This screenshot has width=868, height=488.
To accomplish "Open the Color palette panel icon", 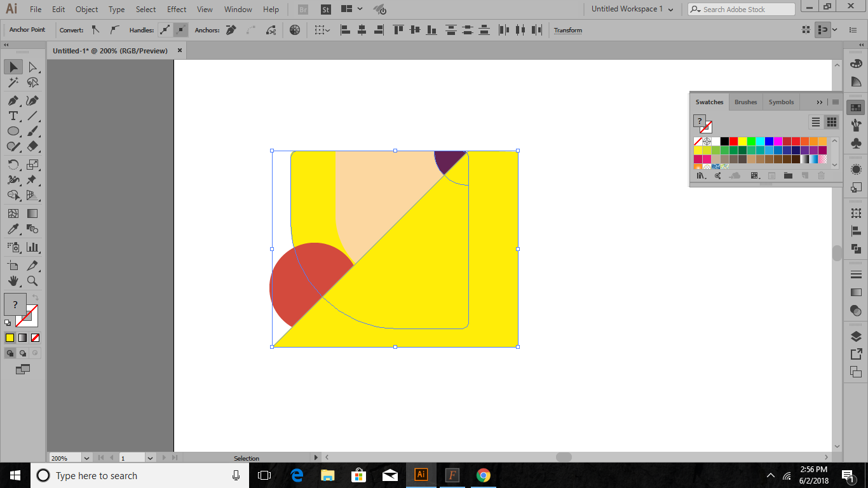I will tap(856, 64).
